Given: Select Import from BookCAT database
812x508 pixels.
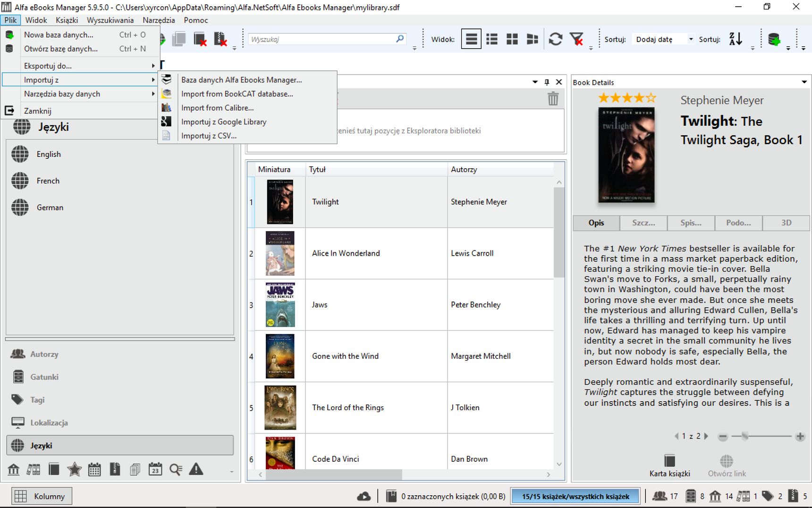Looking at the screenshot, I should pos(247,94).
